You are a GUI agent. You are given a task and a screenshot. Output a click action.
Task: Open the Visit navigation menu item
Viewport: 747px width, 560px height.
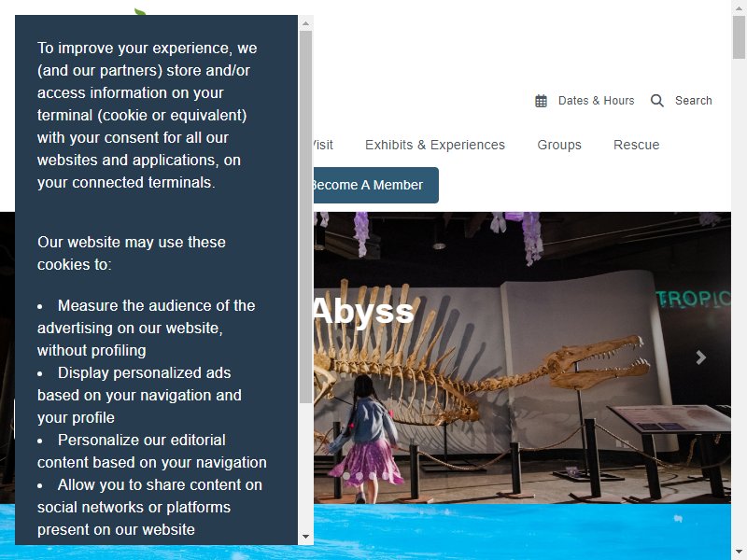tap(323, 145)
